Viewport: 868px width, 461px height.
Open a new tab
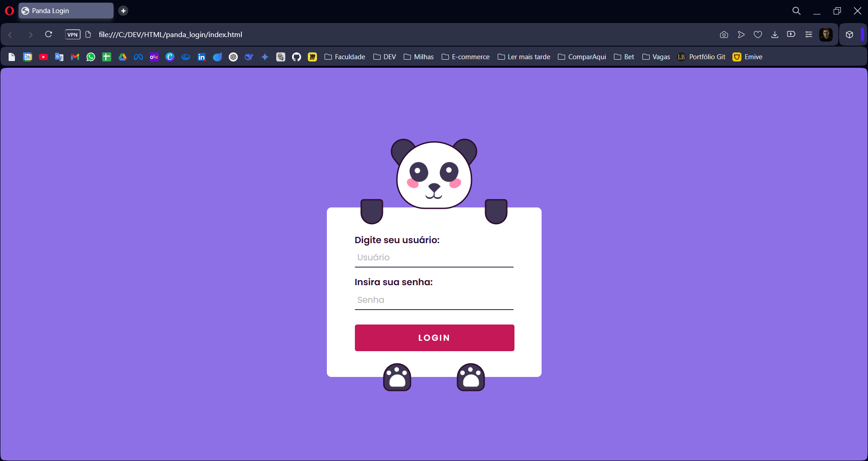(123, 11)
